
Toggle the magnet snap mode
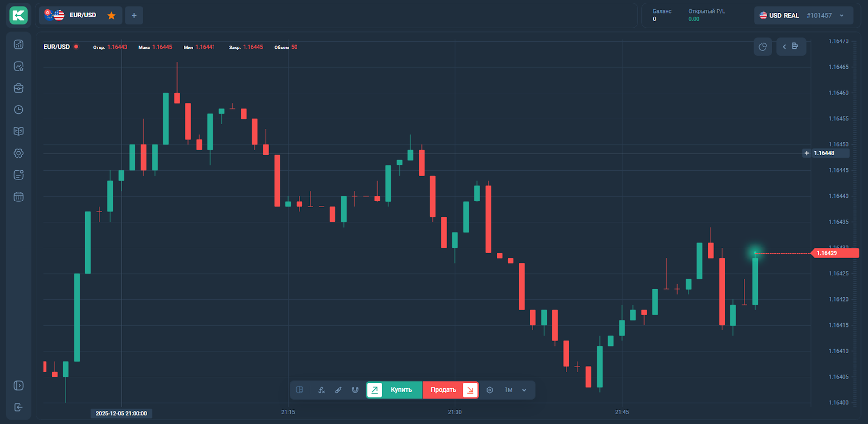(x=355, y=390)
